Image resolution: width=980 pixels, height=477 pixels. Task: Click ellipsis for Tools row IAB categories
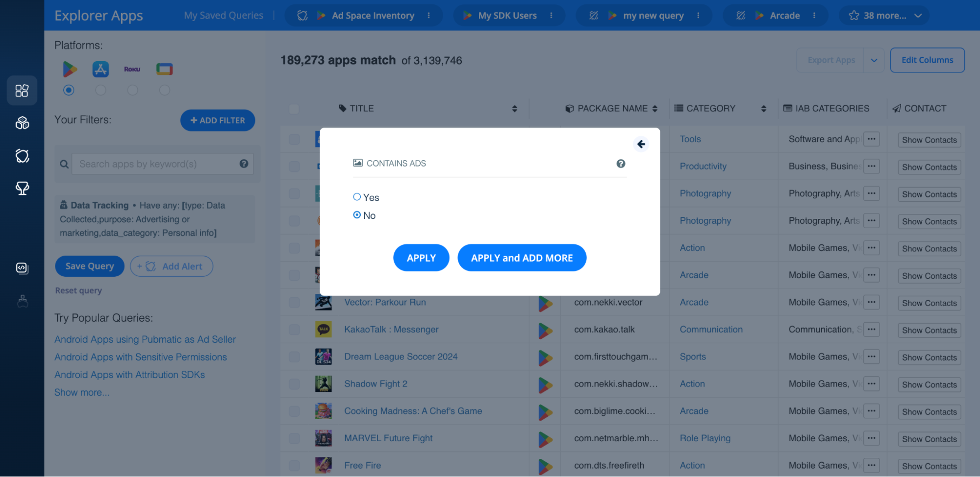[x=871, y=139]
